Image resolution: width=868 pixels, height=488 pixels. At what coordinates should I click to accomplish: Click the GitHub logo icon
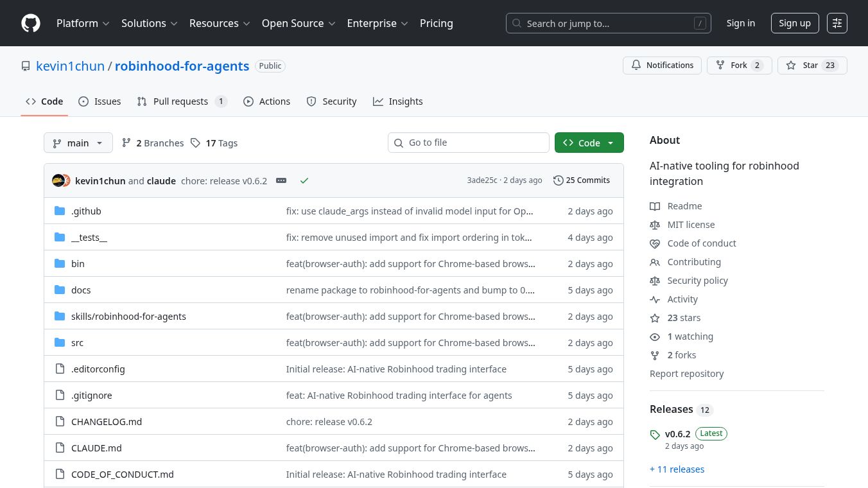tap(31, 23)
